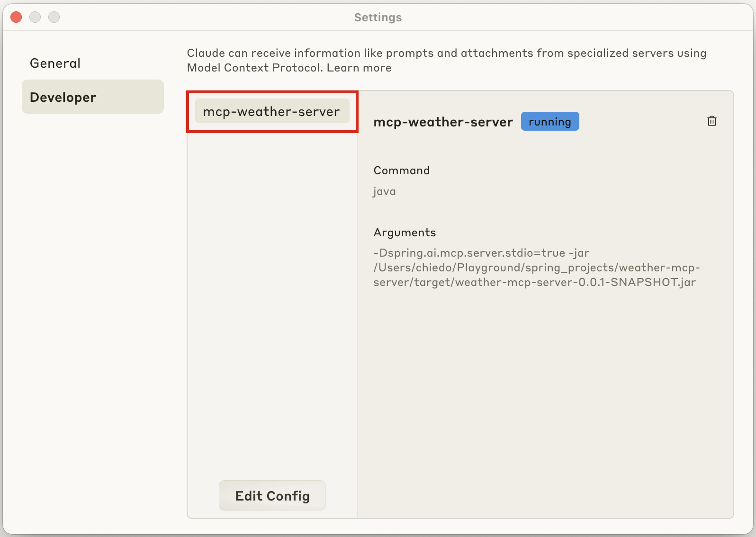This screenshot has height=537, width=756.
Task: Click the mcp-weather-server detail heading
Action: [443, 122]
